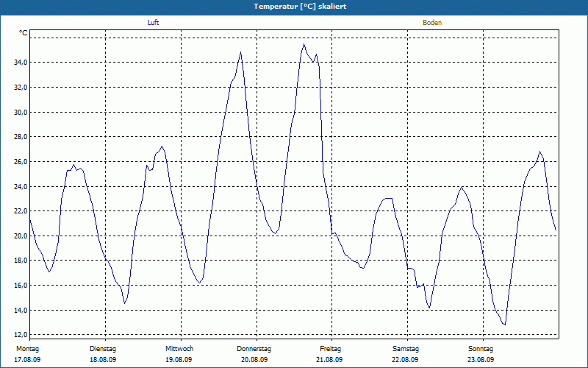The width and height of the screenshot is (588, 368).
Task: Click the 12,0 y-axis value
Action: coord(21,335)
